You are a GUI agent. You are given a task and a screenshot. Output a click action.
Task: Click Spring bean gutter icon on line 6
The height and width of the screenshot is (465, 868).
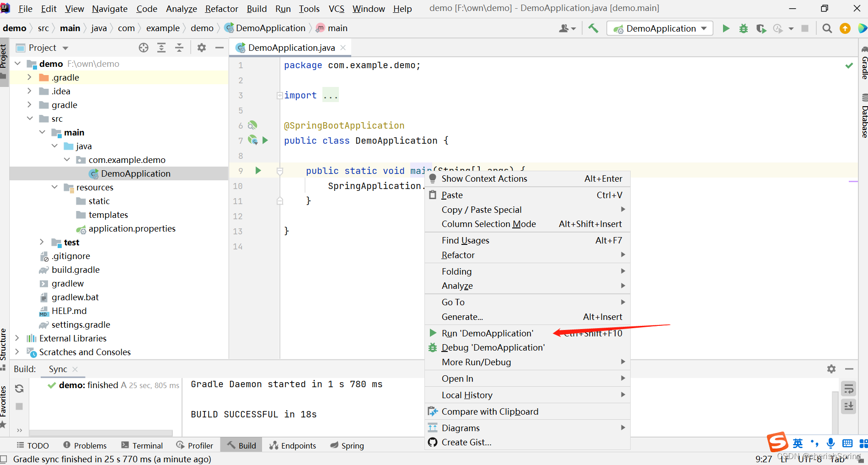252,125
